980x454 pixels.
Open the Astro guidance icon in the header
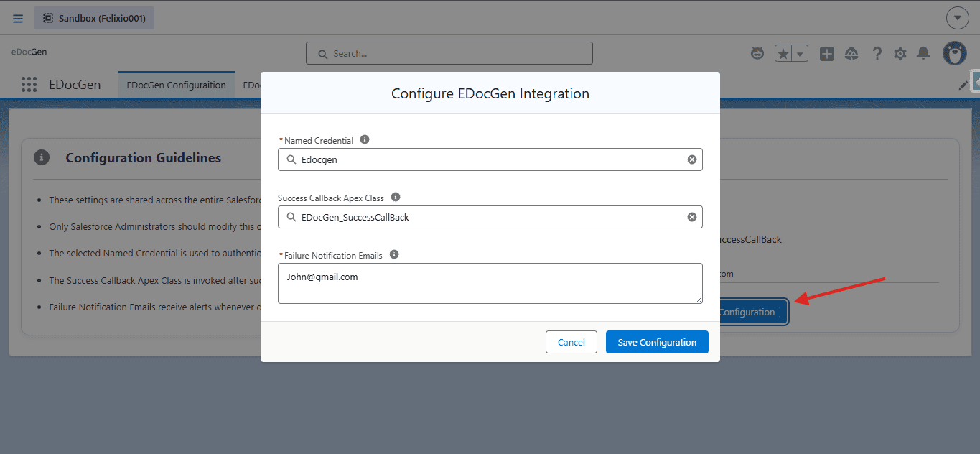tap(757, 53)
